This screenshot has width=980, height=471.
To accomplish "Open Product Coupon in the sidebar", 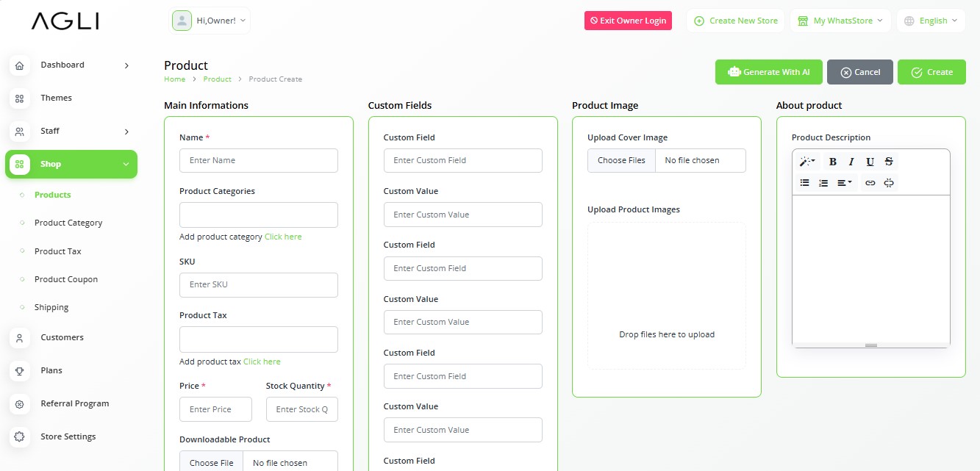I will 66,279.
